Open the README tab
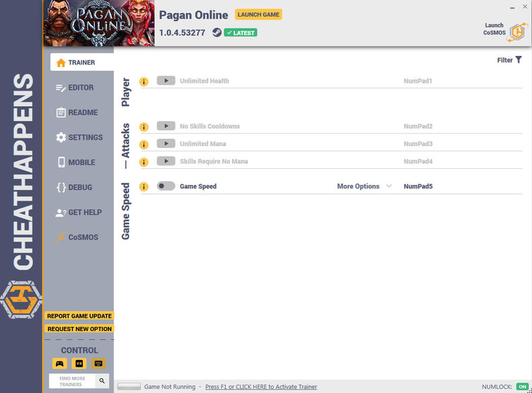The width and height of the screenshot is (532, 393). click(x=77, y=112)
